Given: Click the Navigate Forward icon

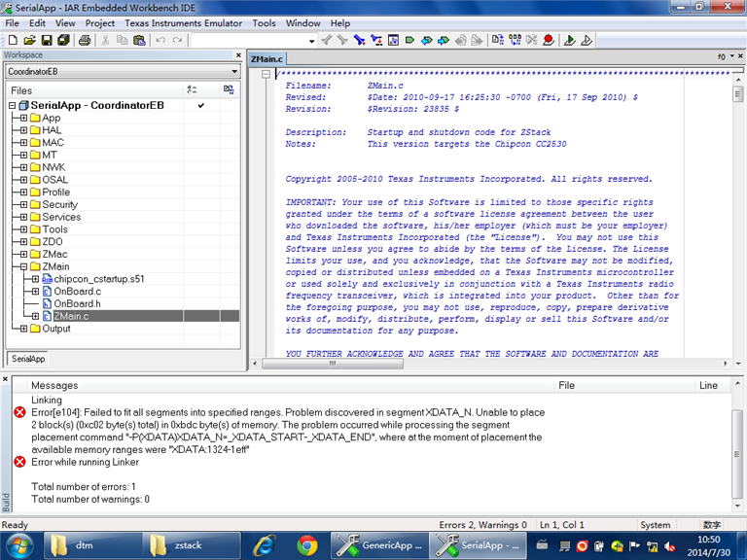Looking at the screenshot, I should pyautogui.click(x=477, y=41).
